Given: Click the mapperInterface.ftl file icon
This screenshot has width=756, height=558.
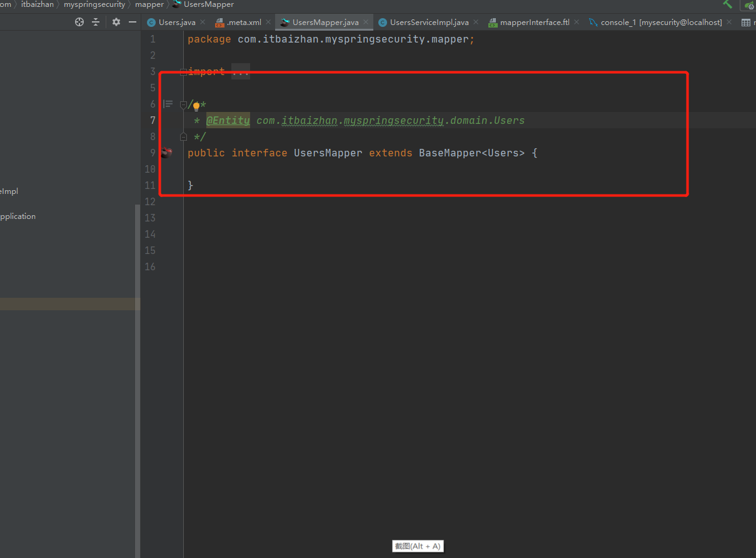Looking at the screenshot, I should coord(493,23).
